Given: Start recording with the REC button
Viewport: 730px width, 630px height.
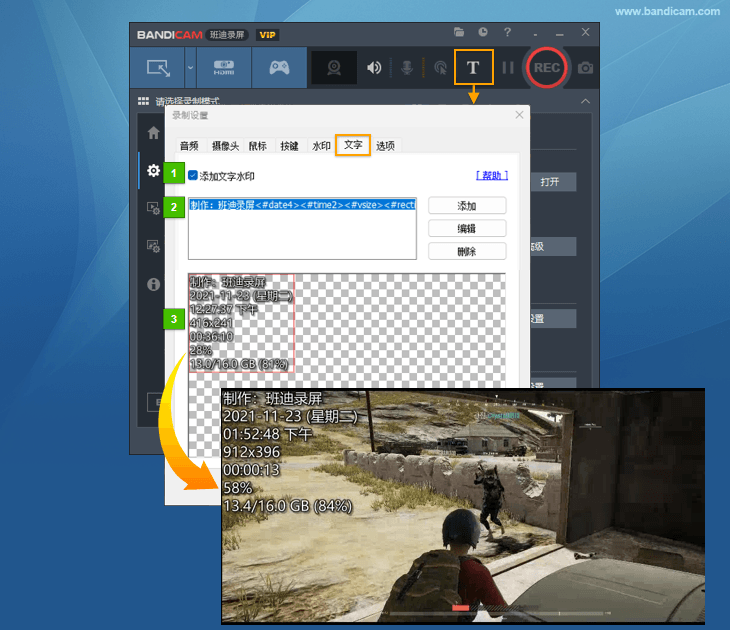Looking at the screenshot, I should coord(547,68).
